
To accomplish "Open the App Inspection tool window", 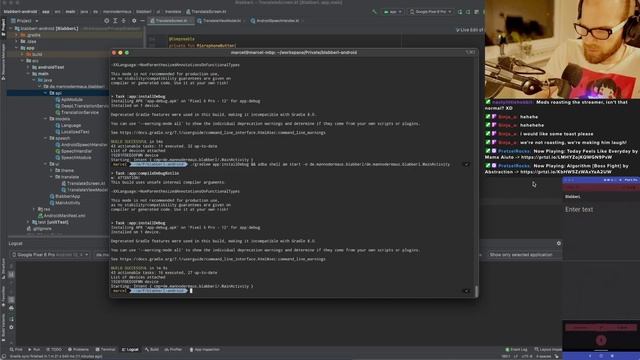I will (x=204, y=349).
